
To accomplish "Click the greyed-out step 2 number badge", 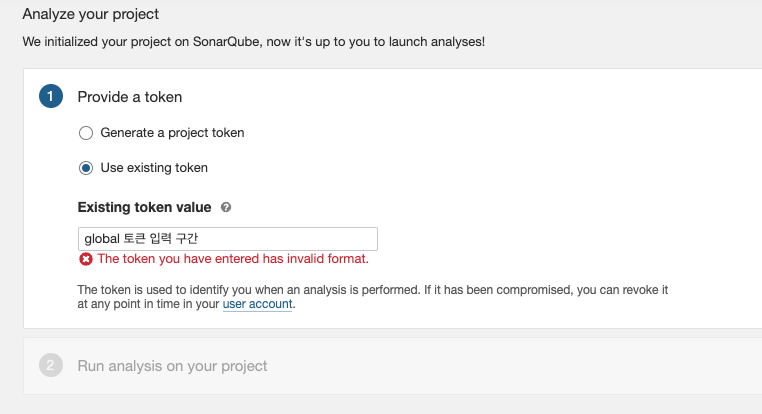I will click(51, 365).
